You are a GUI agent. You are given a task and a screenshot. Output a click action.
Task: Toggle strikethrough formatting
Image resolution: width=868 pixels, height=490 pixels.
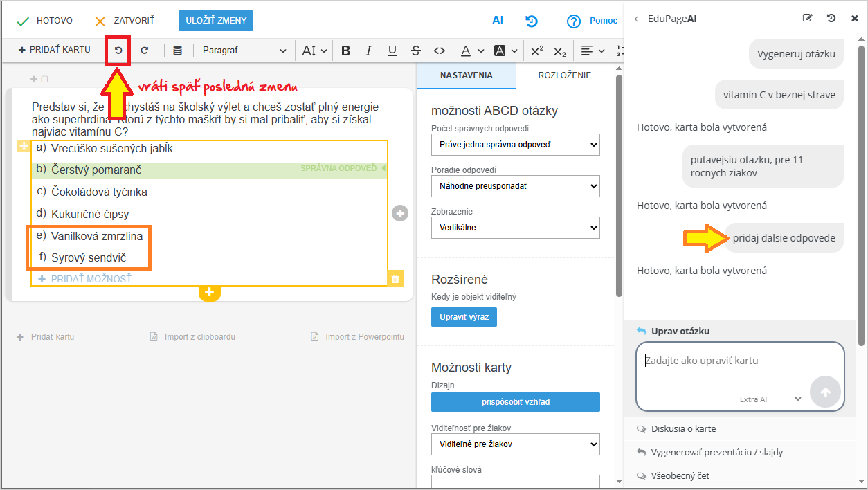click(415, 51)
